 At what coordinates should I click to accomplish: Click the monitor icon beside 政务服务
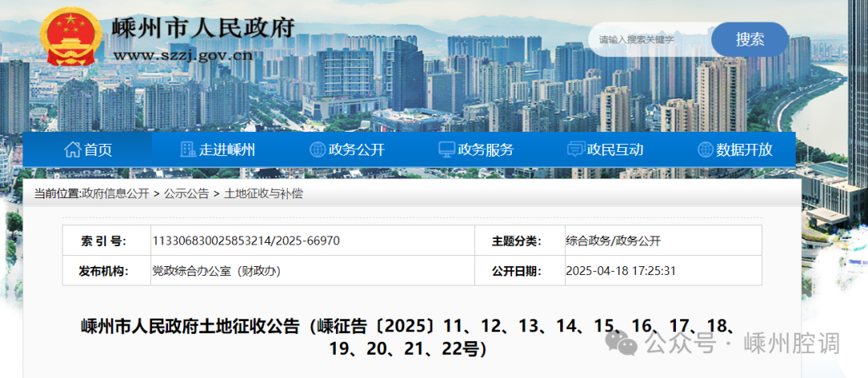[x=447, y=149]
